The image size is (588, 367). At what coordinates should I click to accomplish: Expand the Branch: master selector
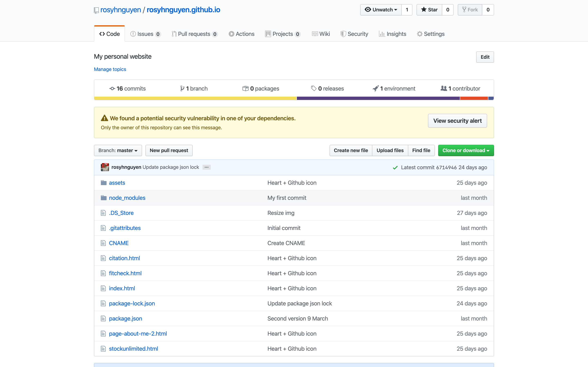118,150
